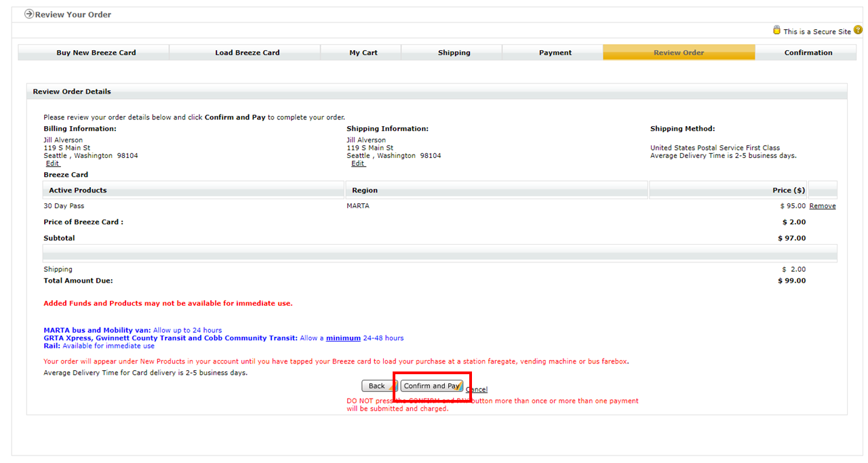Click the Price of Breeze Card label

coord(83,222)
